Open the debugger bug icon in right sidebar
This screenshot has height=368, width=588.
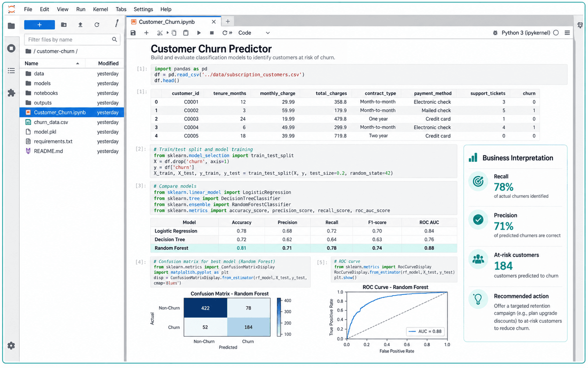[580, 25]
